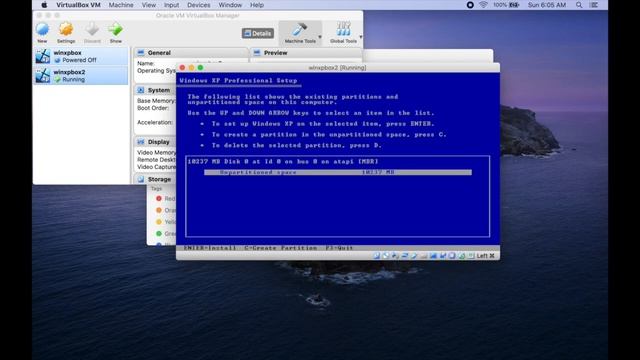
Task: Click ENTER=Install text in setup footer
Action: (209, 248)
